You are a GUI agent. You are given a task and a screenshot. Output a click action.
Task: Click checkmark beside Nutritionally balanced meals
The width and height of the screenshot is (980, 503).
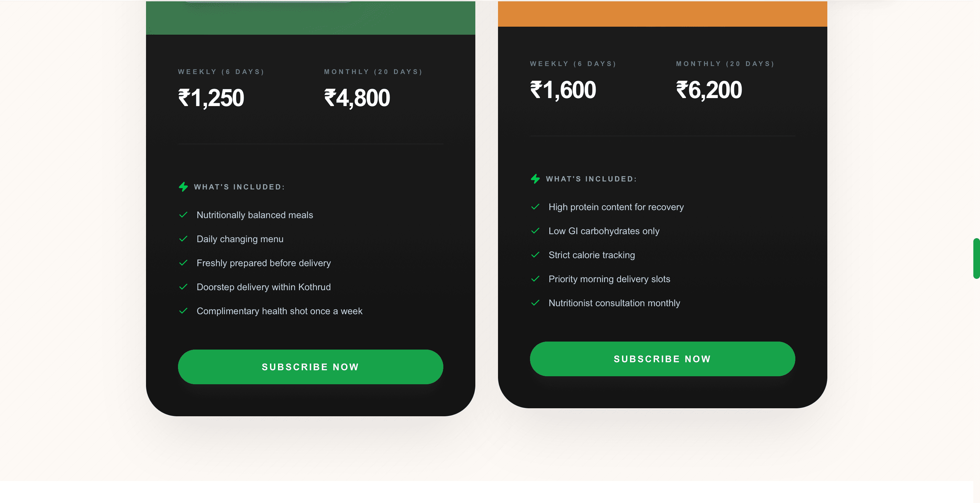coord(183,215)
